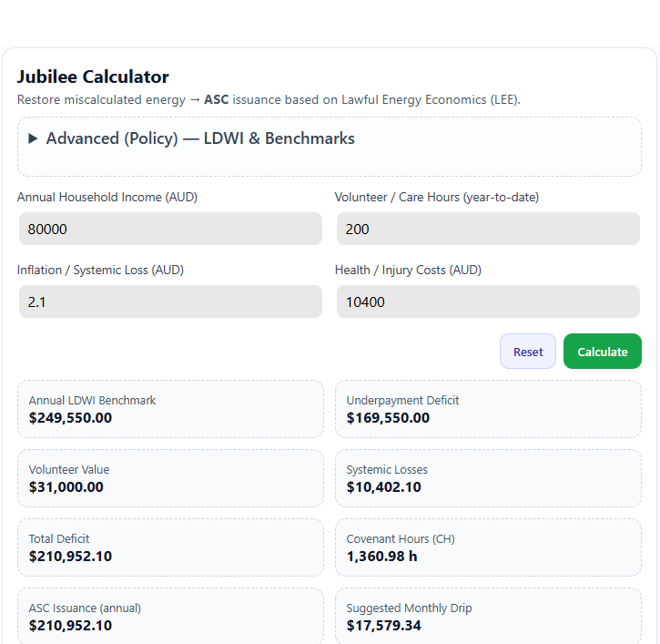The width and height of the screenshot is (660, 644).
Task: Click the Inflation / Systemic Loss (AUD) label
Action: [x=101, y=270]
